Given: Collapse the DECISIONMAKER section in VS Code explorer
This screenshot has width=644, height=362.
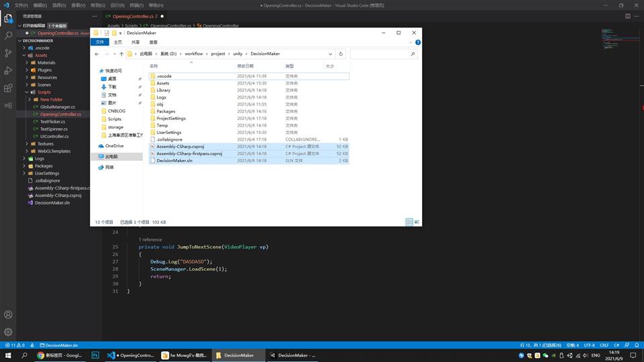Looking at the screenshot, I should coord(19,41).
